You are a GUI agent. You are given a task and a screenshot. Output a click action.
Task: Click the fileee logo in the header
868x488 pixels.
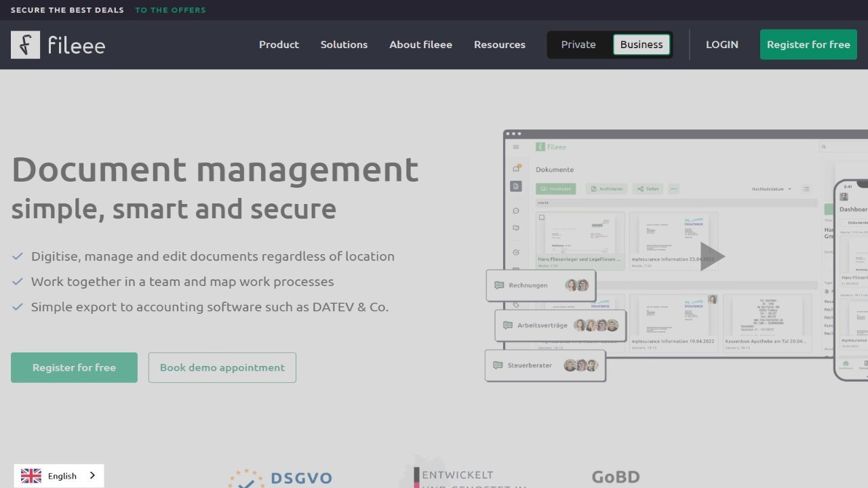click(58, 45)
